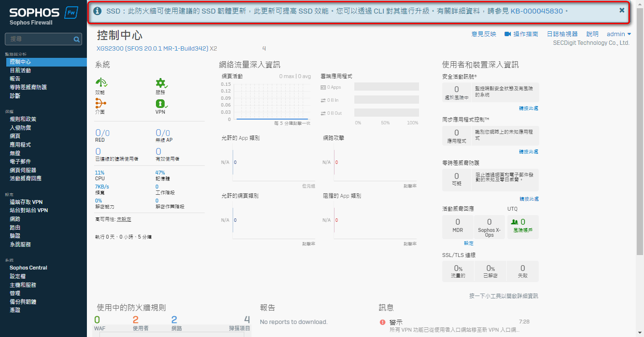The height and width of the screenshot is (337, 644).
Task: Click the 7KB/s 頻寬 bandwidth value
Action: point(102,187)
